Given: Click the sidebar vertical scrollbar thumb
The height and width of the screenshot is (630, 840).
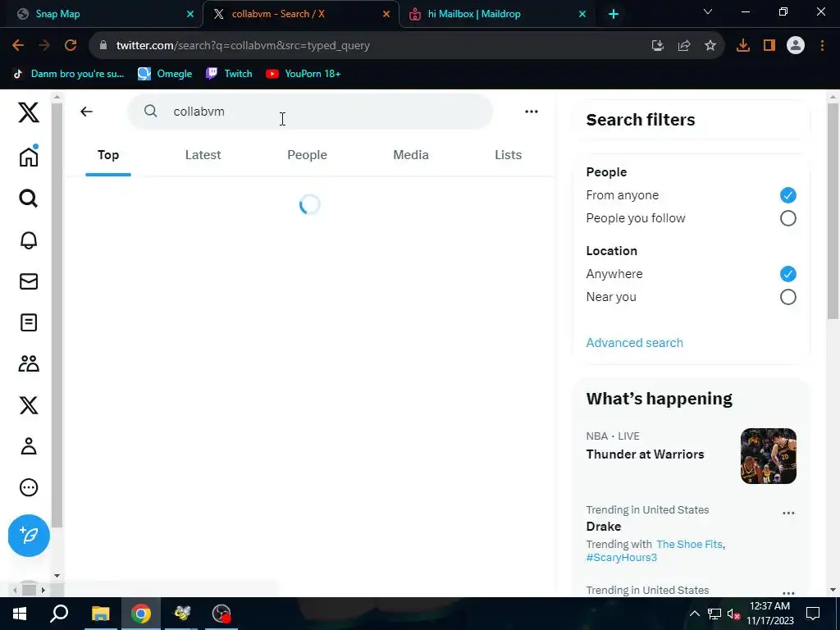Looking at the screenshot, I should point(57,316).
